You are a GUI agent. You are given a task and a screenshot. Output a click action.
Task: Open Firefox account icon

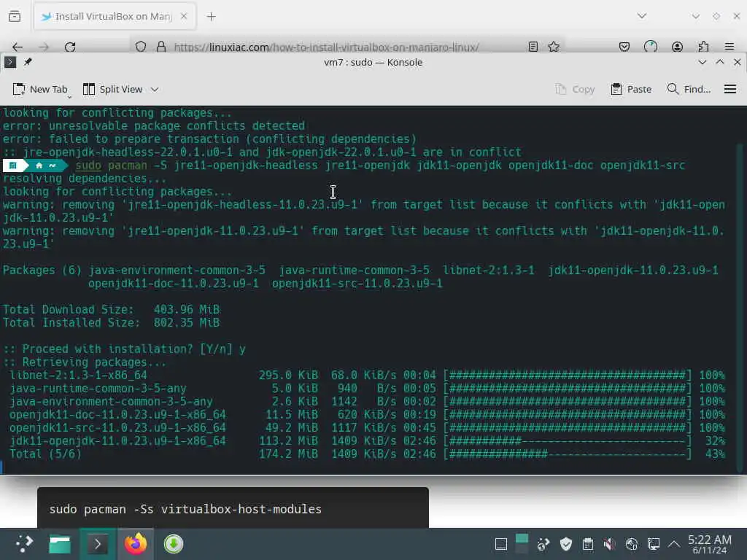[x=677, y=47]
